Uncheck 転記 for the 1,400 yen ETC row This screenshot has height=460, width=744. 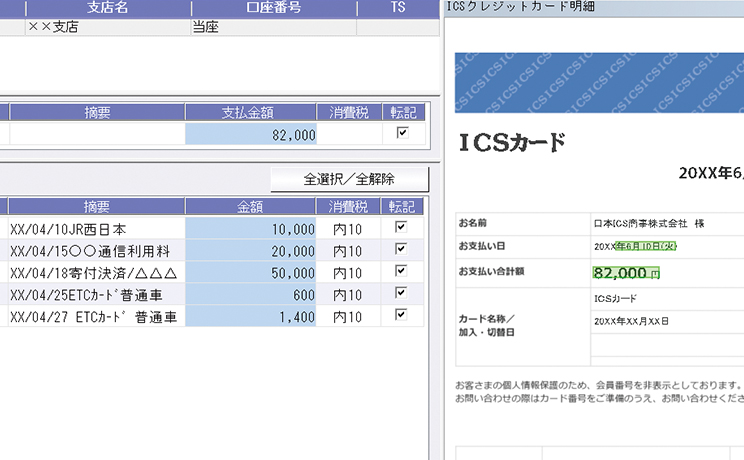click(402, 316)
